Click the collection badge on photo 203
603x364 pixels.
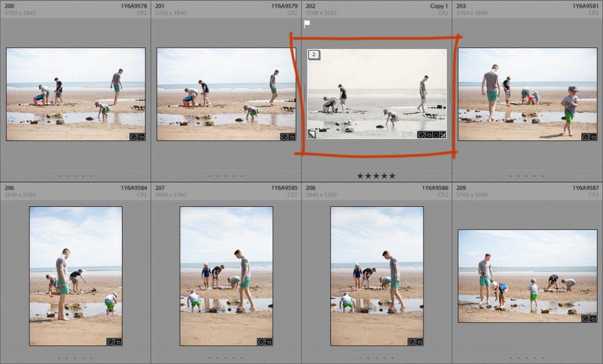coord(593,137)
